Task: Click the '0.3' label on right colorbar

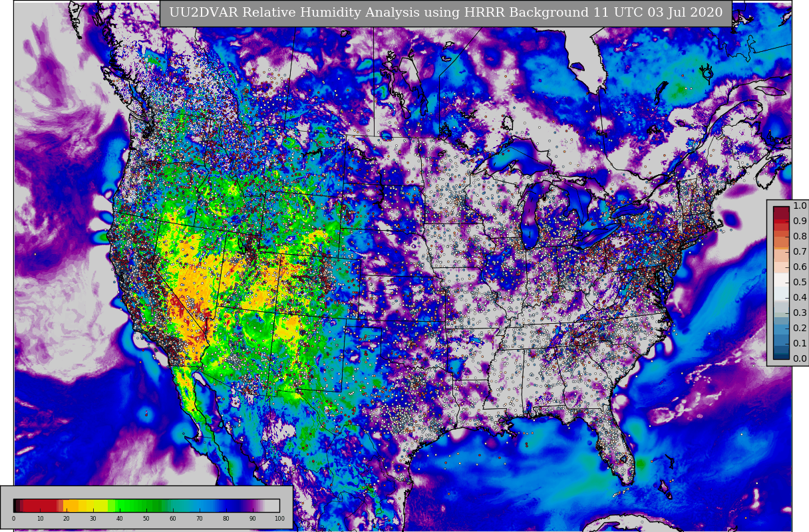Action: [x=800, y=313]
